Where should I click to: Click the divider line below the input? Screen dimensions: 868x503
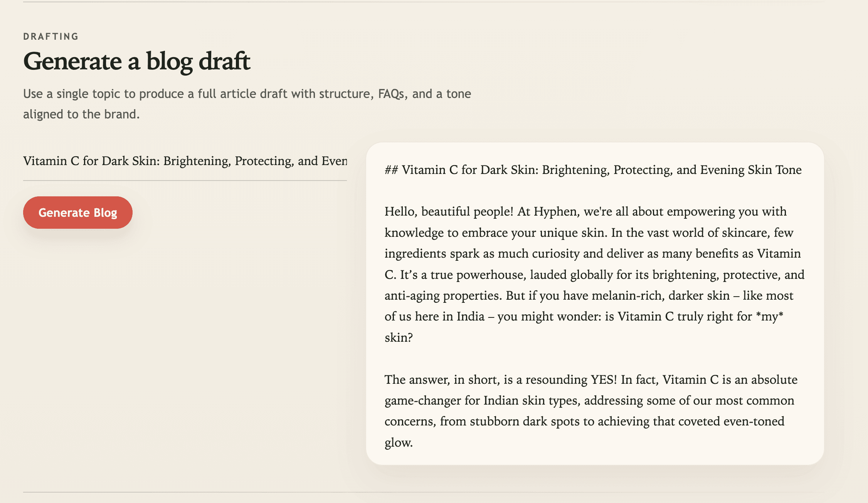(x=185, y=180)
